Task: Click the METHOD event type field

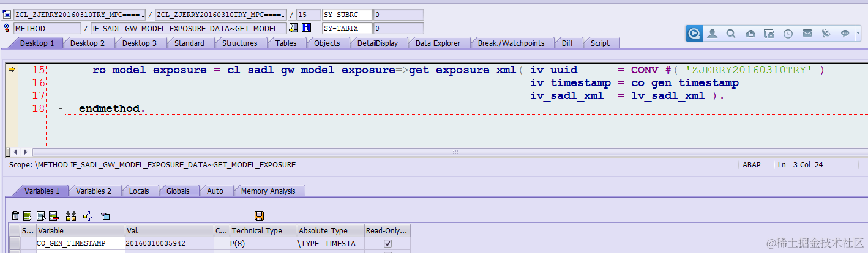Action: (x=47, y=28)
